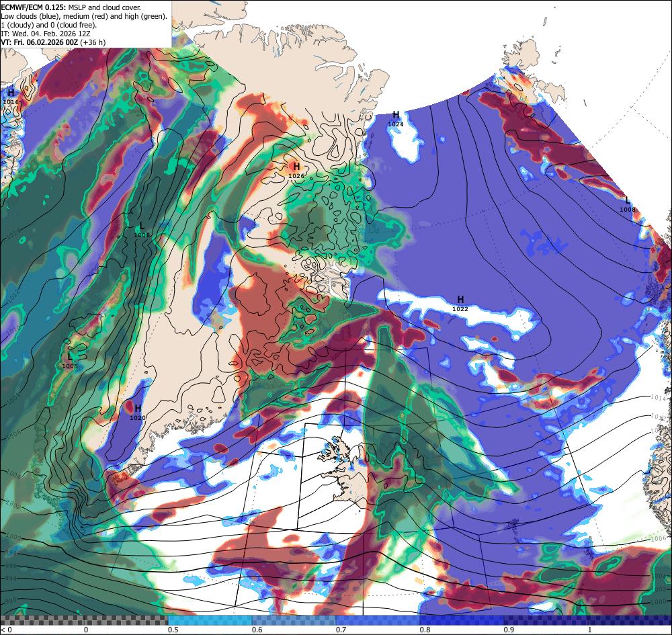Click the '990' isobar label

11,600
